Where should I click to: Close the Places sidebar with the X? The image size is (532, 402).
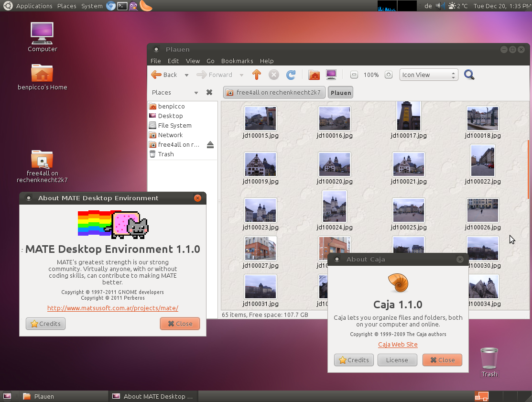209,92
